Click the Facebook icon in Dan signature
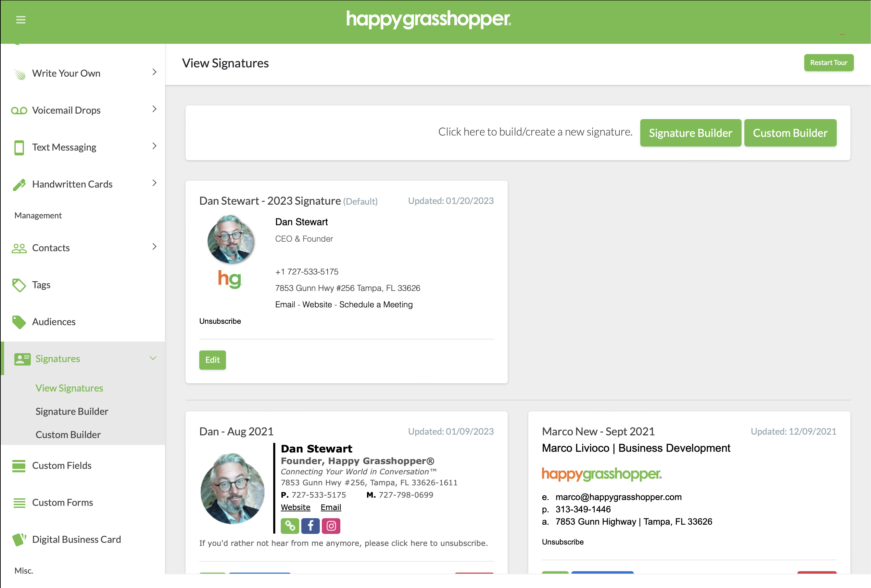The width and height of the screenshot is (871, 588). point(310,526)
